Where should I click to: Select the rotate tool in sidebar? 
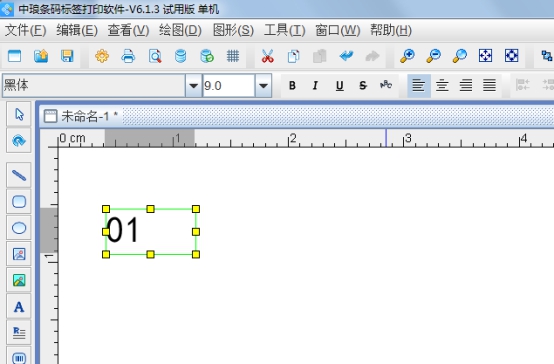(19, 141)
